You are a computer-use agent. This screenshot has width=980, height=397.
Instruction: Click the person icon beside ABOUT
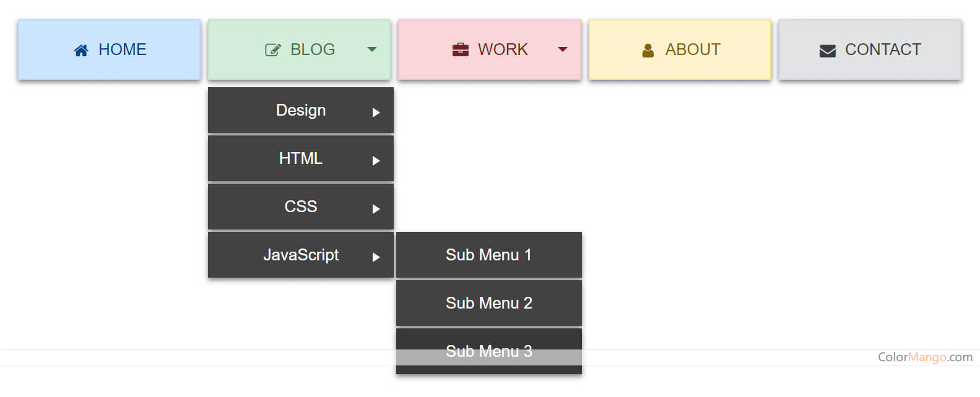(x=648, y=50)
